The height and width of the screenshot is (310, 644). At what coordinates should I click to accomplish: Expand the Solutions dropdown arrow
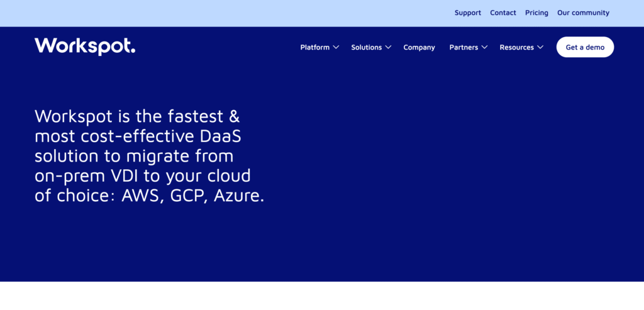388,47
